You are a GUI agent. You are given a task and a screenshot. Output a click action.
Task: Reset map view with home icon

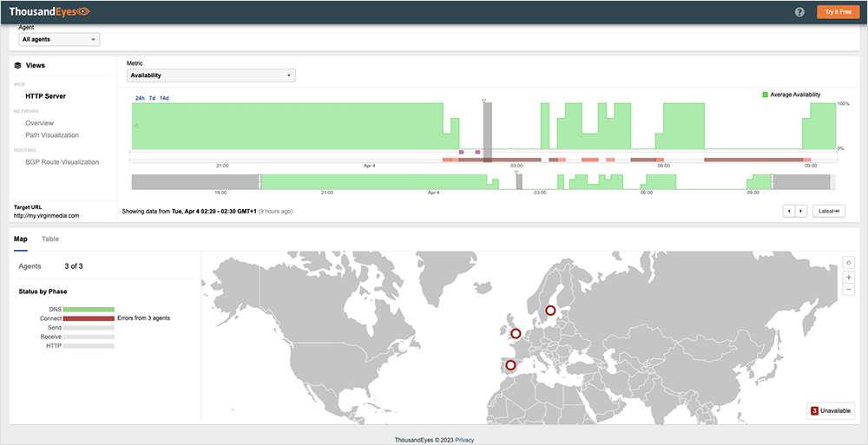coord(848,262)
